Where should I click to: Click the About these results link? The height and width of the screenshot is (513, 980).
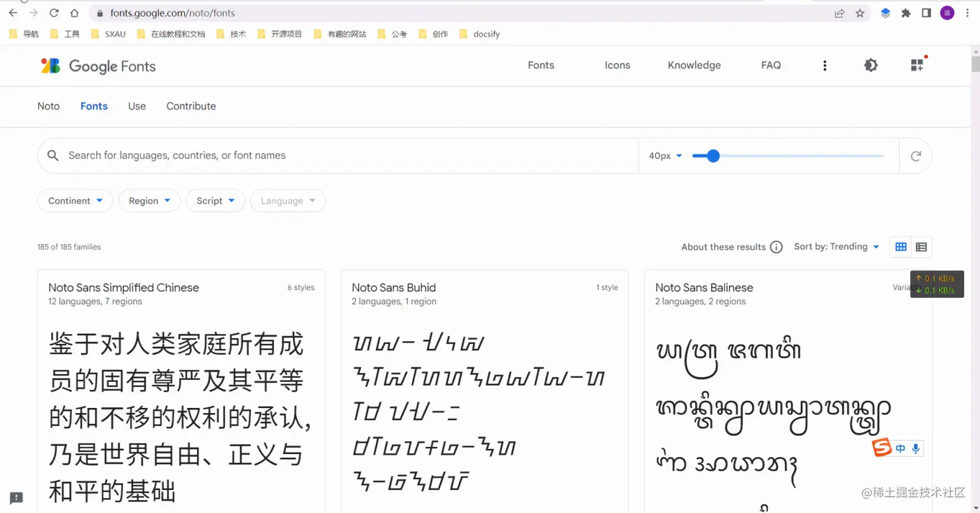coord(723,247)
